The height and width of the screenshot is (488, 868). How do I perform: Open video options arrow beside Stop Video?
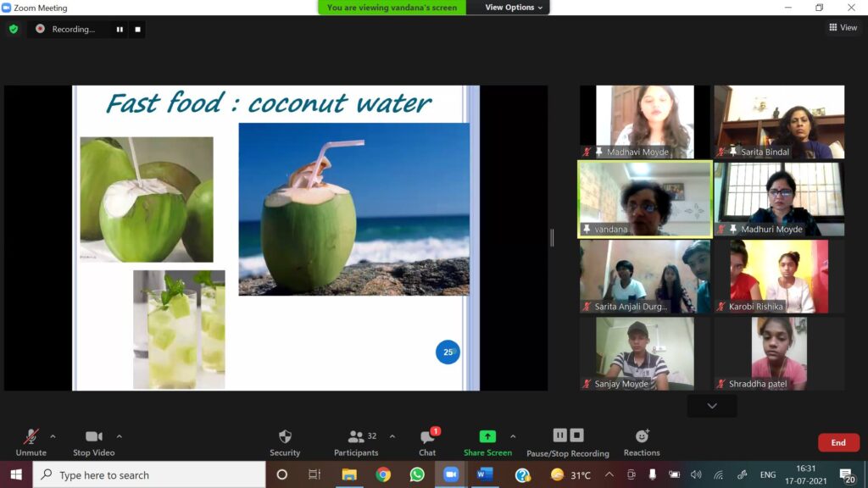click(x=119, y=436)
